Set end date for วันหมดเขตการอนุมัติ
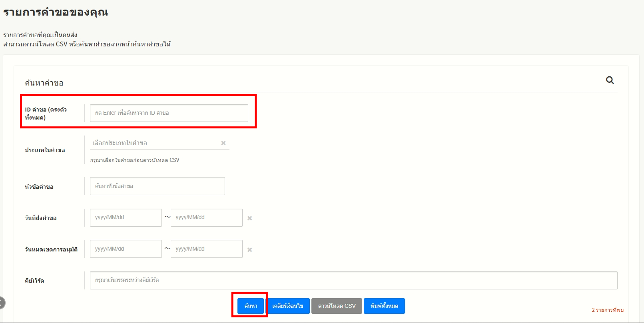This screenshot has width=644, height=323. (206, 249)
